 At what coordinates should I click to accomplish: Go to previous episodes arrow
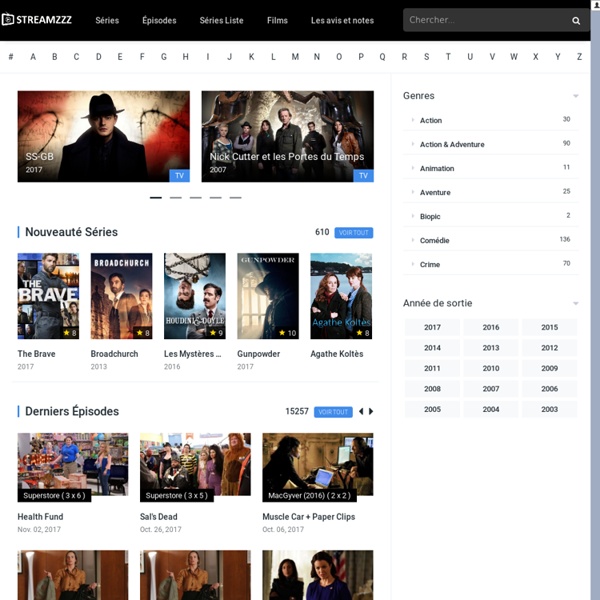pos(361,411)
